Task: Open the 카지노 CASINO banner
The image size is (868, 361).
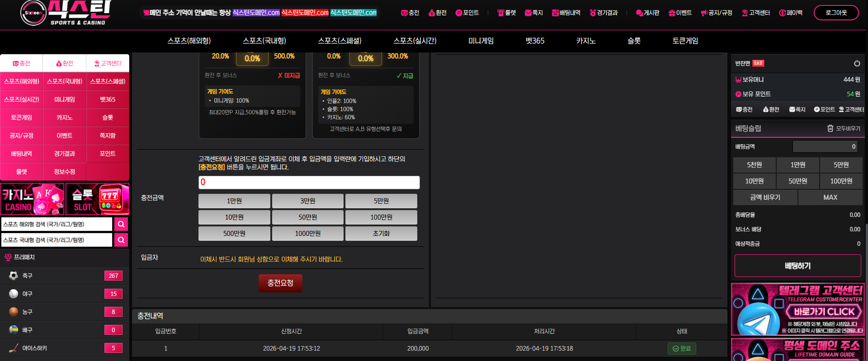Action: click(32, 199)
